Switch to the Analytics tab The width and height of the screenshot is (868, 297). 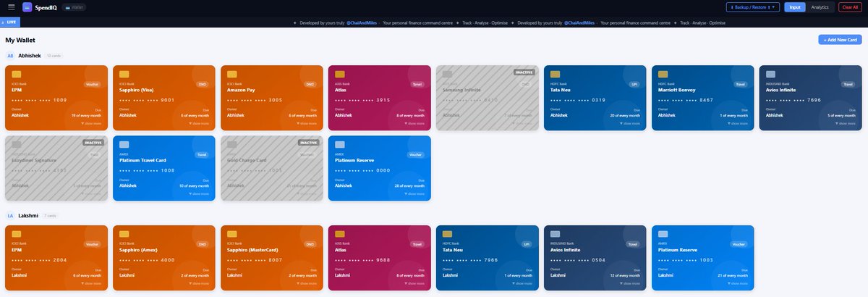tap(820, 7)
